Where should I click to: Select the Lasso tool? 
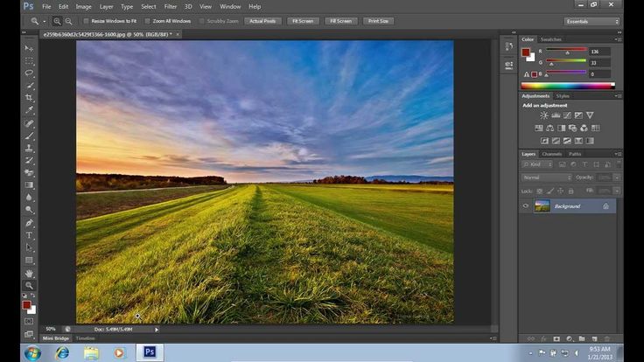[29, 73]
